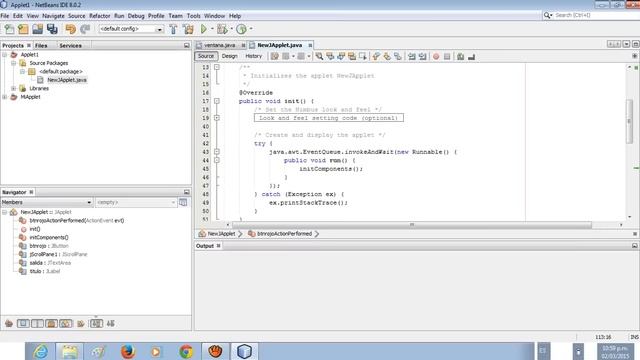Switch to Design view
Viewport: 640px width, 360px height.
[x=229, y=56]
